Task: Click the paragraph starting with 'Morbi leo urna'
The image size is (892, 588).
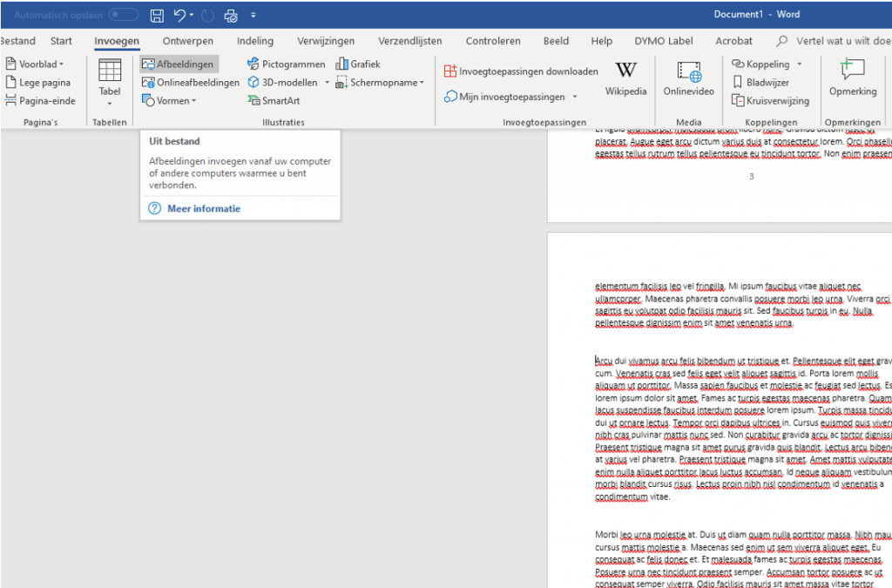Action: point(743,559)
